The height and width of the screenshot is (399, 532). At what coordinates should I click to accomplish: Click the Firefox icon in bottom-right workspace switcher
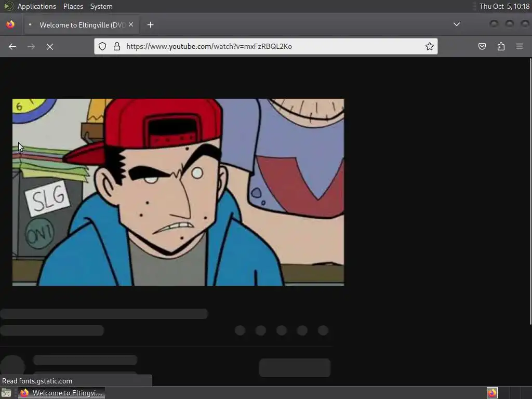point(492,393)
